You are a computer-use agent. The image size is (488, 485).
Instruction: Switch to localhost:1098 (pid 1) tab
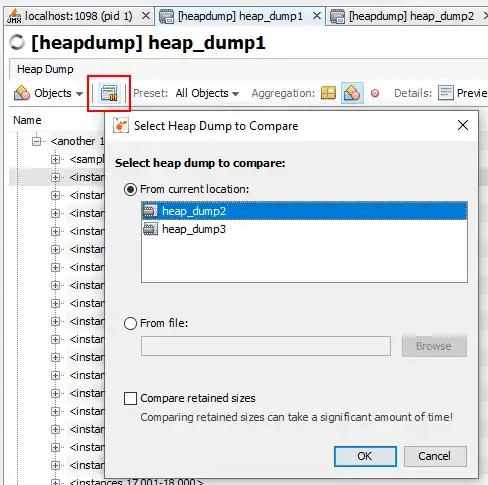(x=79, y=16)
